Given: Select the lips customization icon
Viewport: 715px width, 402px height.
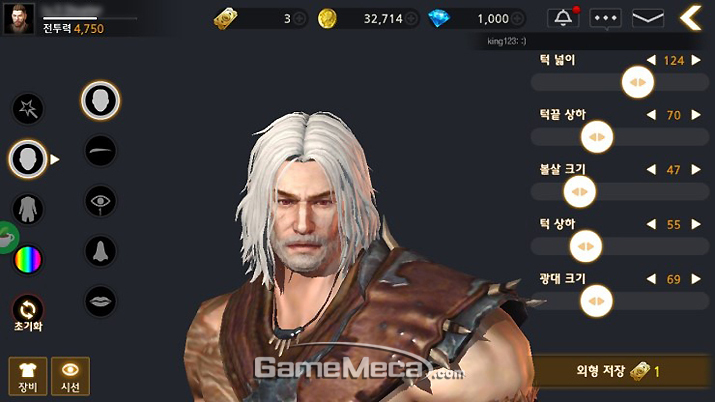Looking at the screenshot, I should click(x=100, y=301).
